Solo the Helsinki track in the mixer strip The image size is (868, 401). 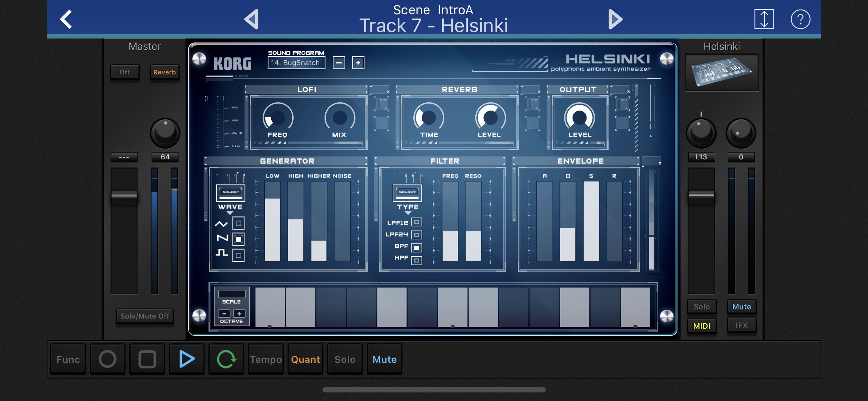(702, 307)
